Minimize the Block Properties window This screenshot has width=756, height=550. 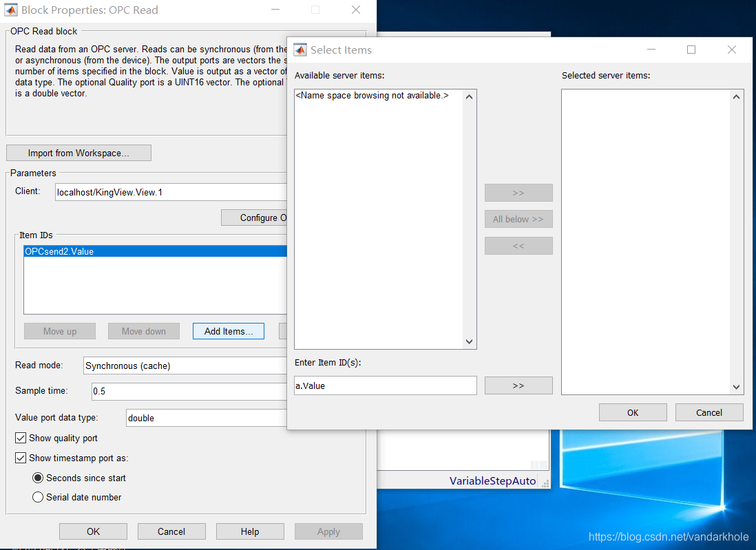coord(275,10)
